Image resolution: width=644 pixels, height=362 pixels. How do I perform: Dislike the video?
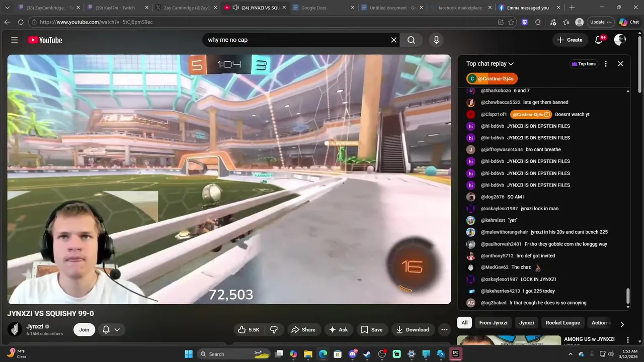[274, 330]
